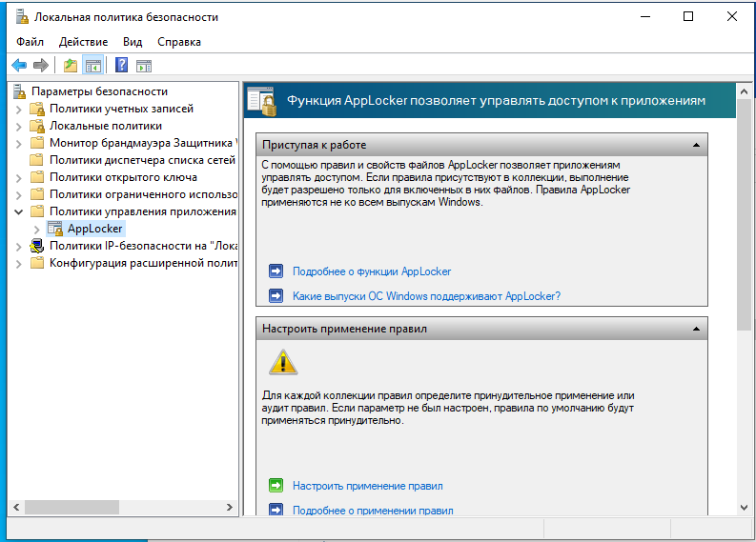The image size is (756, 542).
Task: Click tree pane scroll left arrow
Action: point(16,508)
